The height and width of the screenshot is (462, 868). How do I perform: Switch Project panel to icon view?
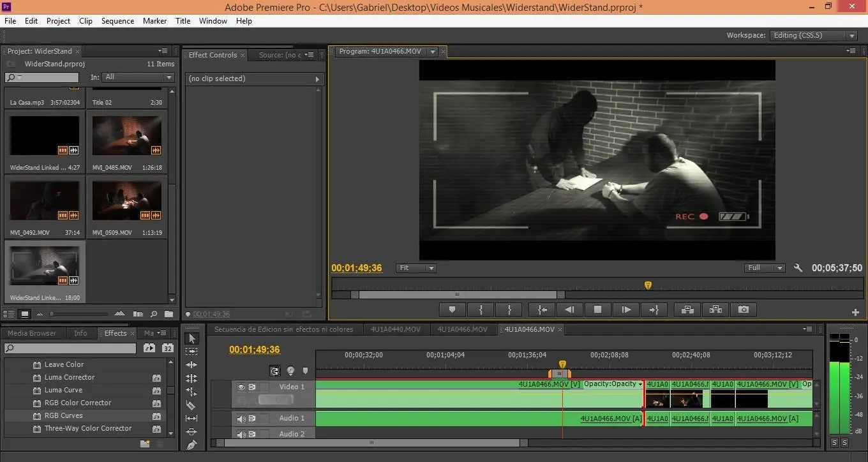pos(25,314)
